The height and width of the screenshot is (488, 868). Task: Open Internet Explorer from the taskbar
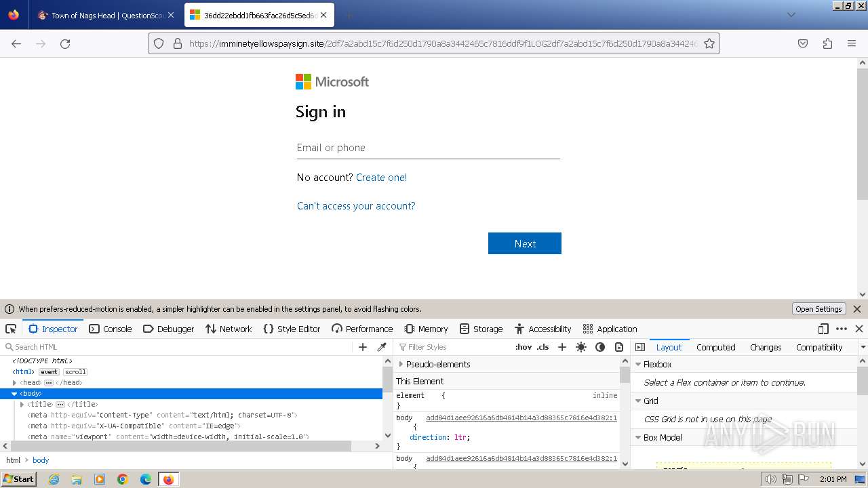coord(54,479)
